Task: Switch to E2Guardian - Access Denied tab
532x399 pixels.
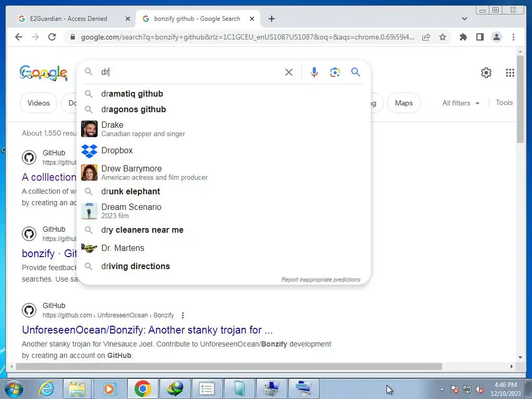Action: 69,19
